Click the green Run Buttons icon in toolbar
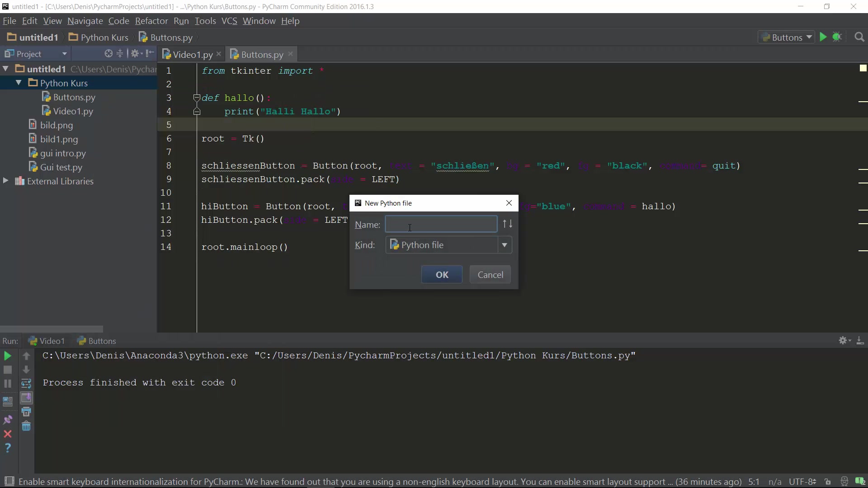 (x=823, y=38)
